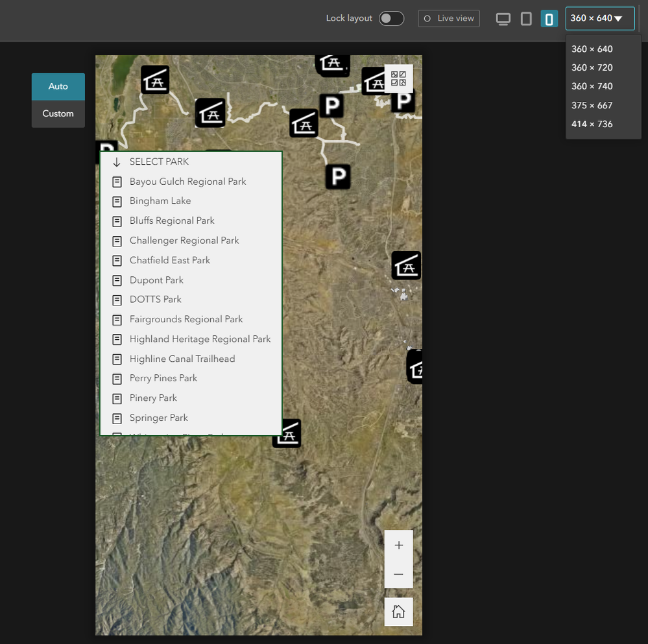Click bookmark icon beside Bingham Lake
The height and width of the screenshot is (644, 648).
(117, 202)
